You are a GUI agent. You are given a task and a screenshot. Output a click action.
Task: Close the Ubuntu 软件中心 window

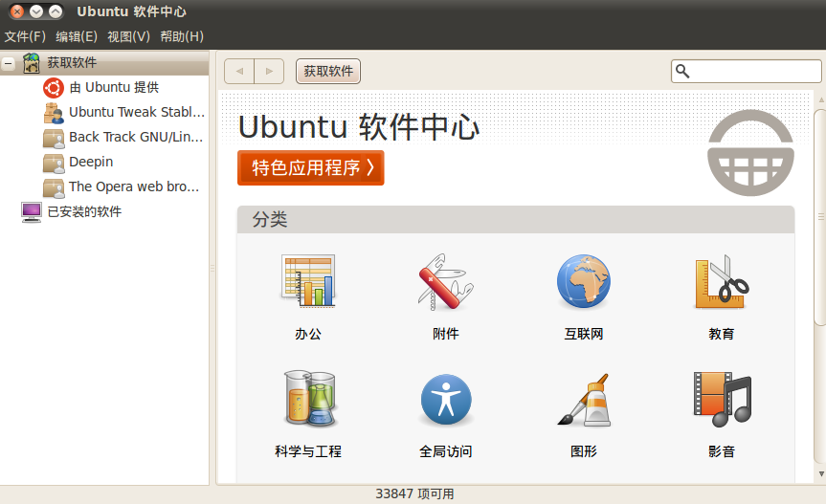[17, 11]
